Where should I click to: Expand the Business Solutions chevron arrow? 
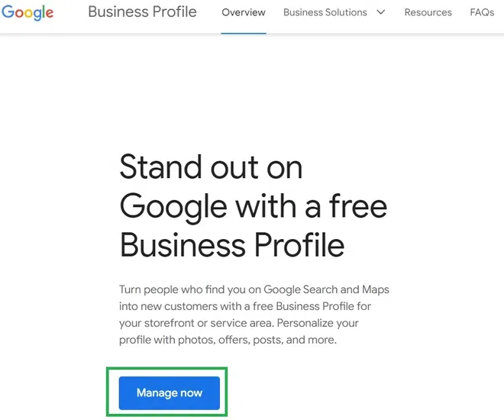(380, 12)
